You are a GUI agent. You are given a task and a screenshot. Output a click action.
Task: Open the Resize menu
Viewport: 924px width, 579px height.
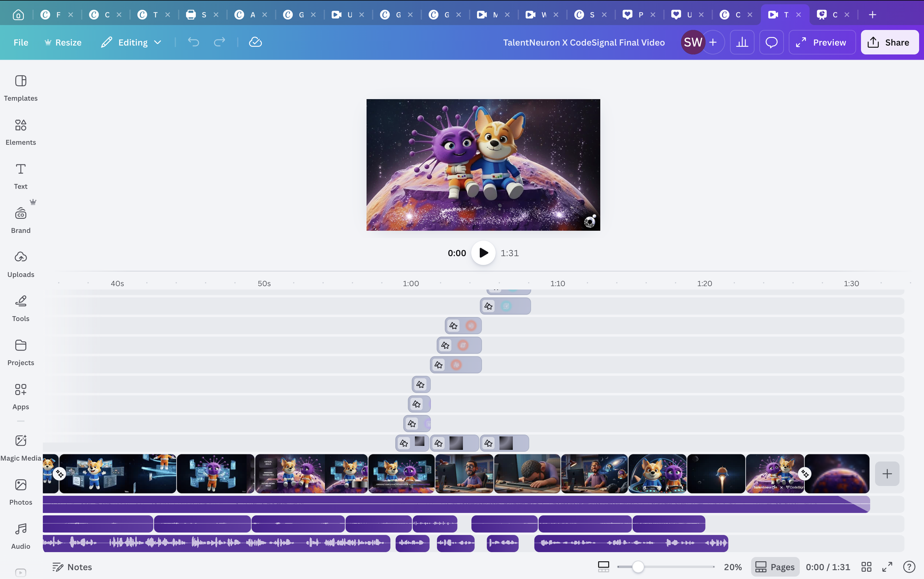63,42
